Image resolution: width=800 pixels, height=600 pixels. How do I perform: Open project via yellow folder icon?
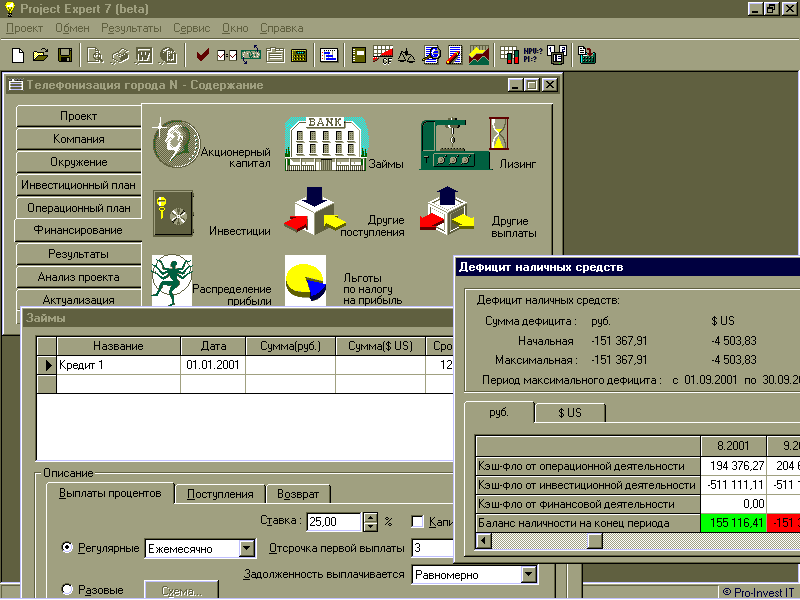[41, 55]
